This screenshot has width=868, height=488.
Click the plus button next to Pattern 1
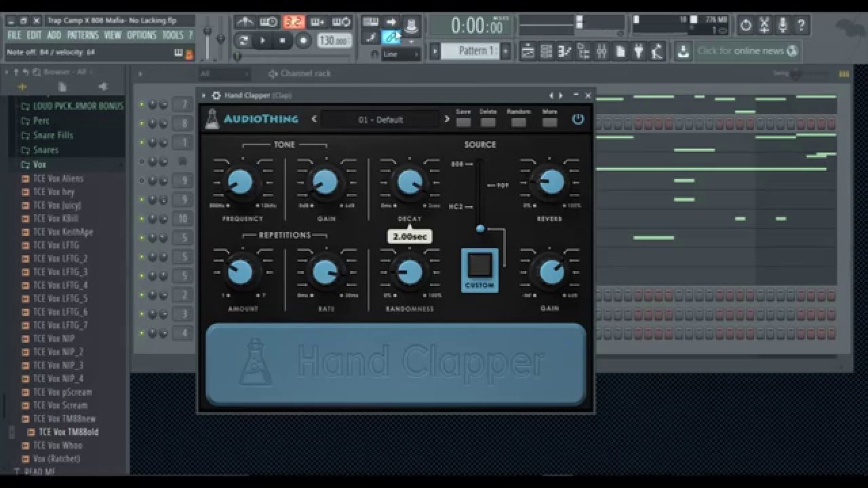(x=505, y=51)
